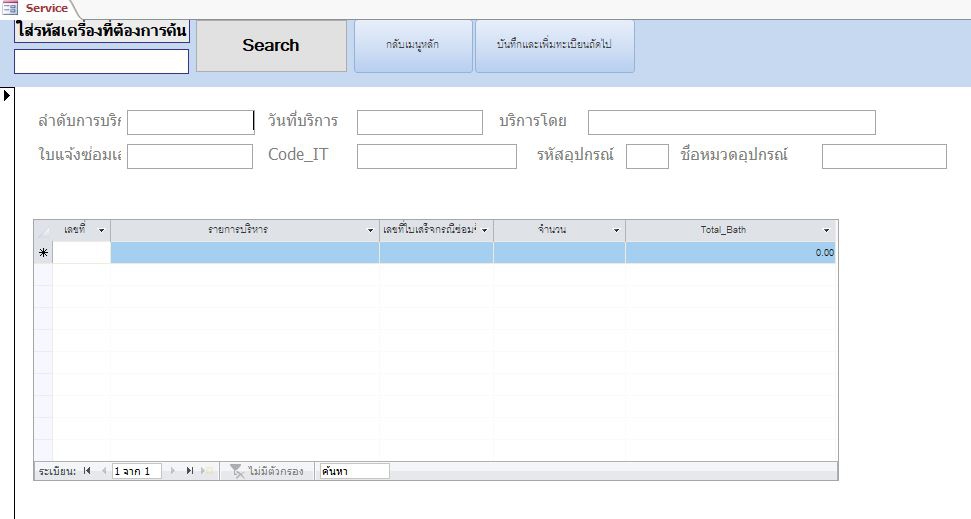Go to previous record in navigation bar

(103, 471)
